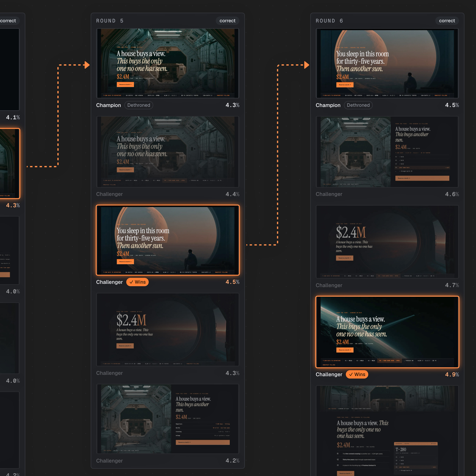
Task: Open Round 6 Champion thumbnail
Action: (x=387, y=63)
